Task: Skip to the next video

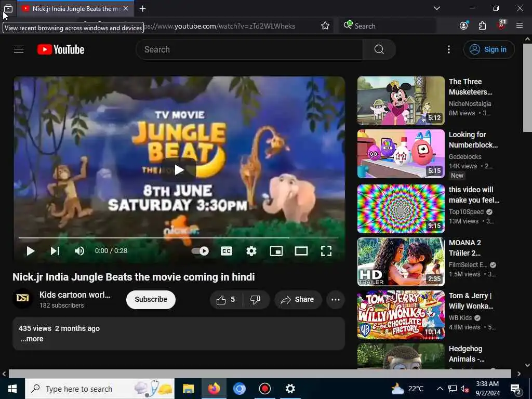Action: pyautogui.click(x=55, y=251)
